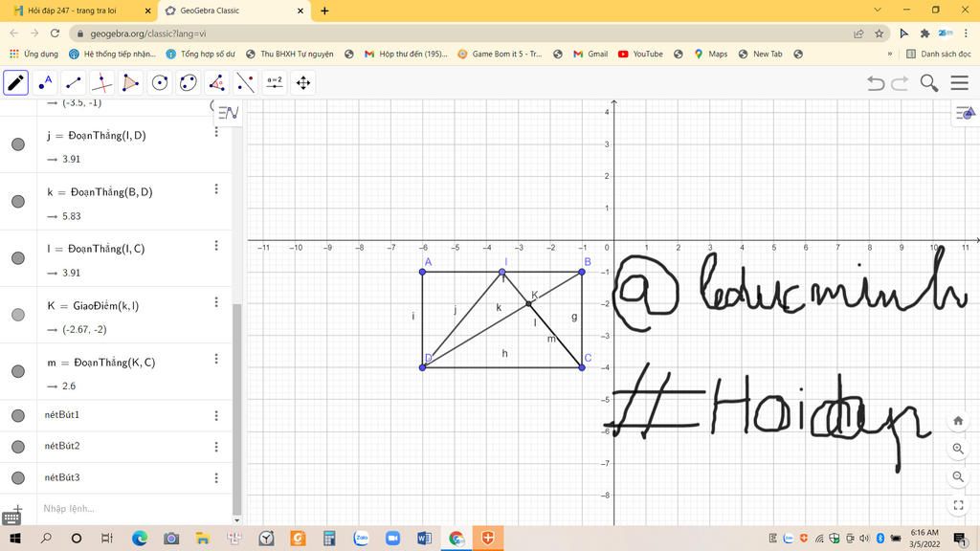The image size is (980, 551).
Task: Reload the GeoGebra page
Action: 55,33
